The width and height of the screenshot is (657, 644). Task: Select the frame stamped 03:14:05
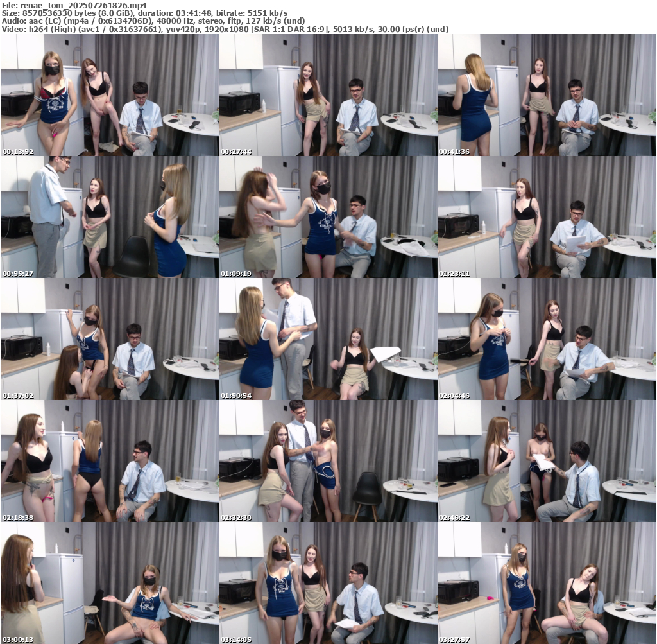(x=328, y=583)
